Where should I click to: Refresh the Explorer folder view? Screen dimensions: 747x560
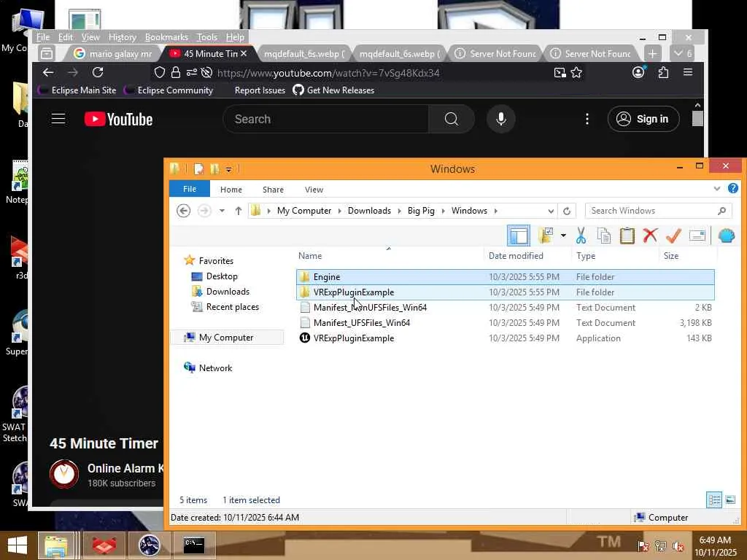pyautogui.click(x=566, y=211)
